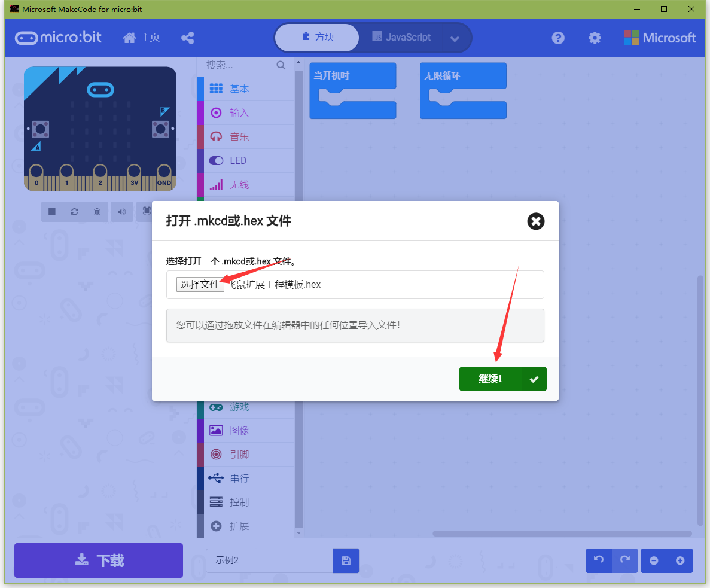The image size is (710, 588).
Task: Click the 基本 (Basic) category
Action: pyautogui.click(x=239, y=89)
